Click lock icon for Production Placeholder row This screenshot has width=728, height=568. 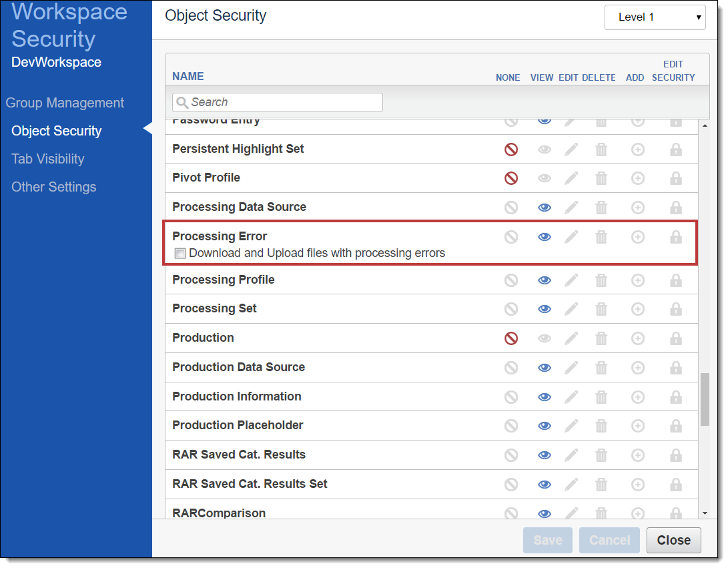(676, 426)
